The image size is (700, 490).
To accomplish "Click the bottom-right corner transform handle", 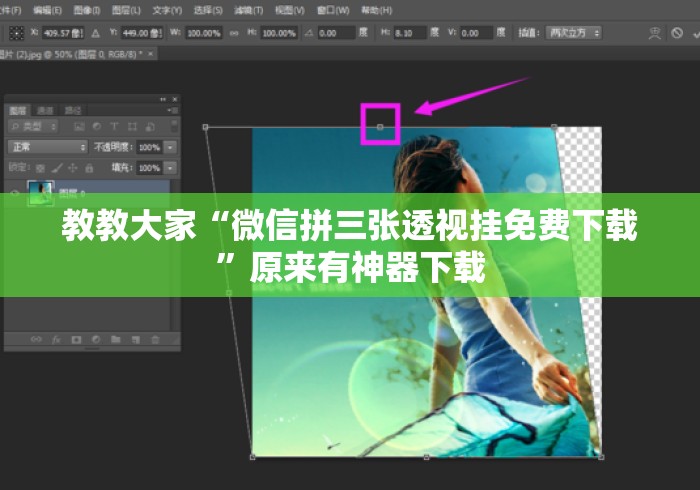I will pyautogui.click(x=601, y=457).
